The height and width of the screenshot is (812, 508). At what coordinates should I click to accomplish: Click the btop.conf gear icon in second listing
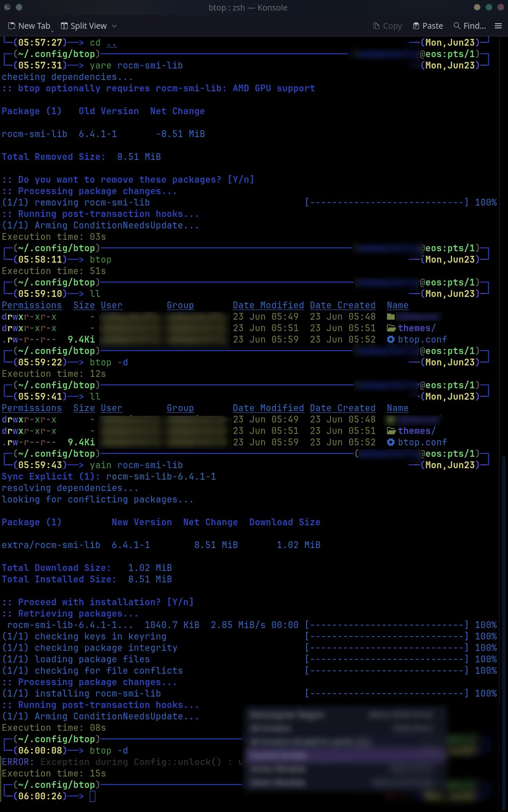point(391,442)
